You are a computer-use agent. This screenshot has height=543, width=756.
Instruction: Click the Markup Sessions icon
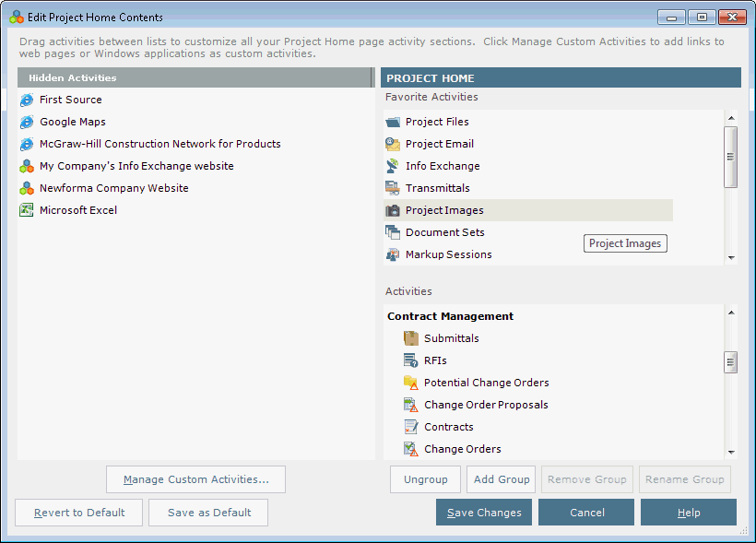click(393, 254)
